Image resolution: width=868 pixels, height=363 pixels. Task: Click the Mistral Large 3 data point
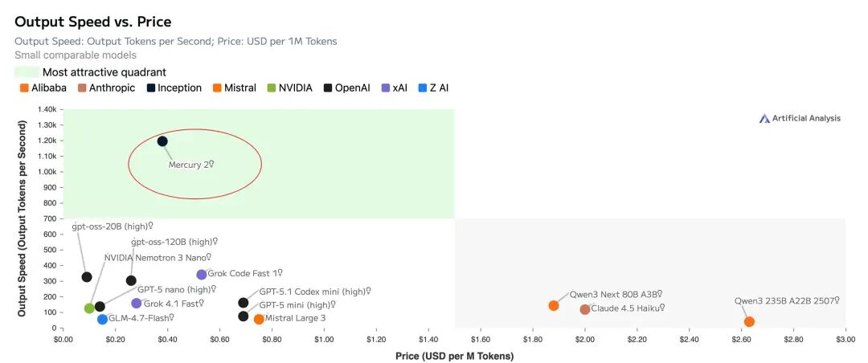[259, 319]
